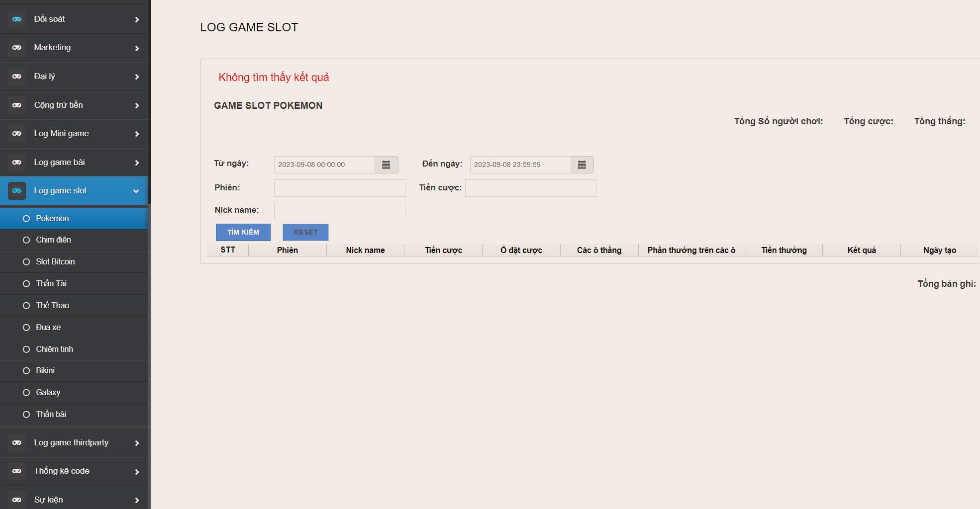Expand the Log Mini game arrow
This screenshot has width=980, height=509.
coord(137,134)
